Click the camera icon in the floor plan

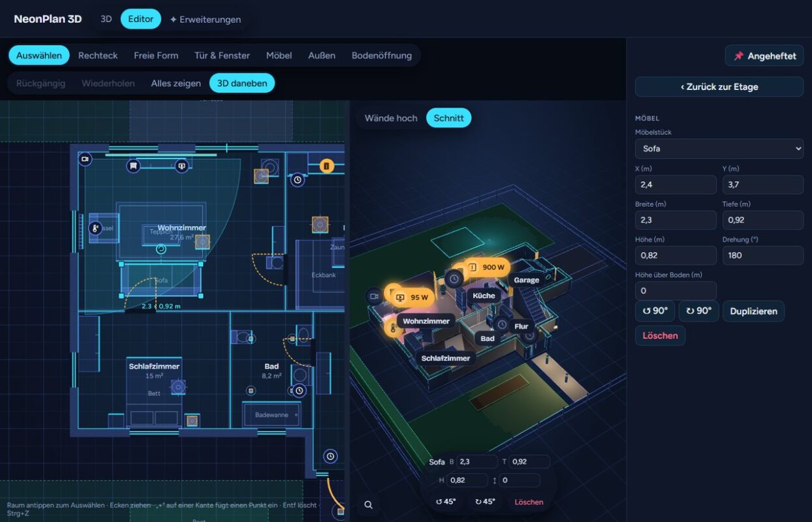[84, 159]
